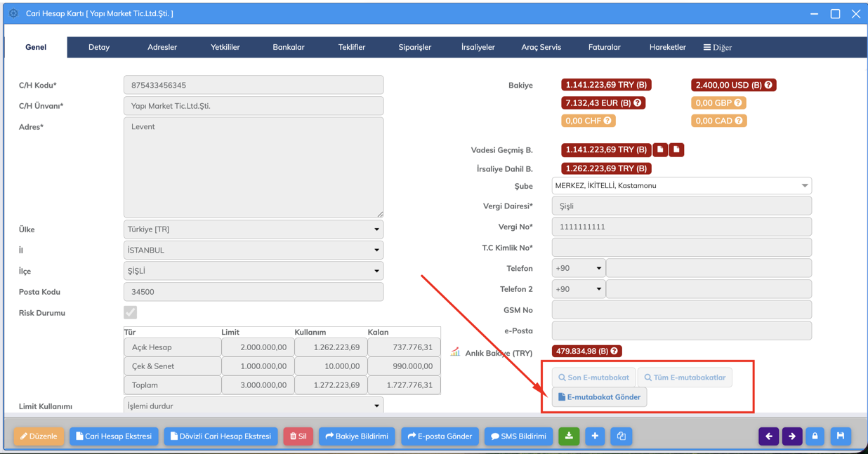Viewport: 868px width, 454px height.
Task: Open the Diğer menu in tab bar
Action: tap(717, 48)
